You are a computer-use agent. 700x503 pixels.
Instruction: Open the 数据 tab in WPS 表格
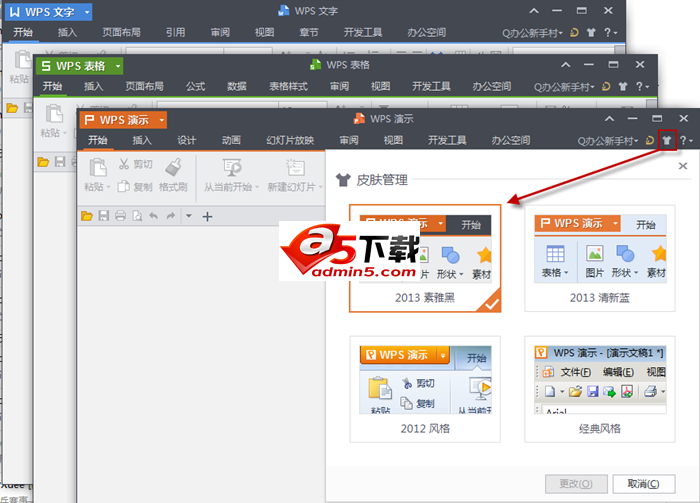coord(237,87)
